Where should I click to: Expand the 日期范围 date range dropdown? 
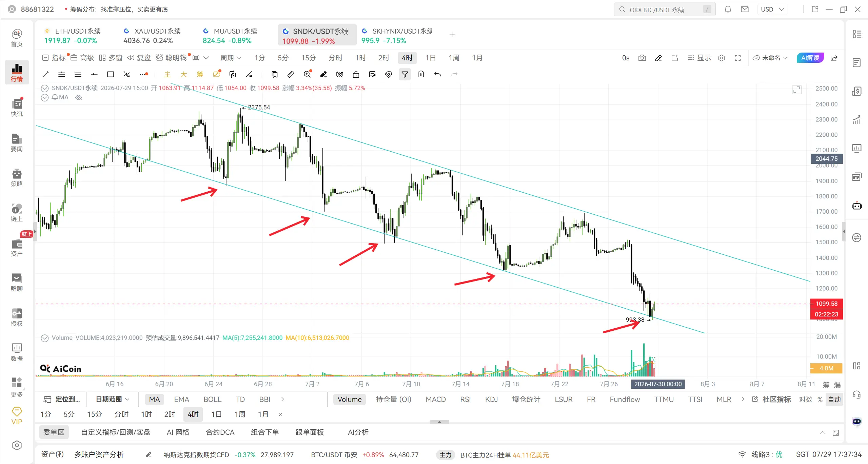point(113,399)
